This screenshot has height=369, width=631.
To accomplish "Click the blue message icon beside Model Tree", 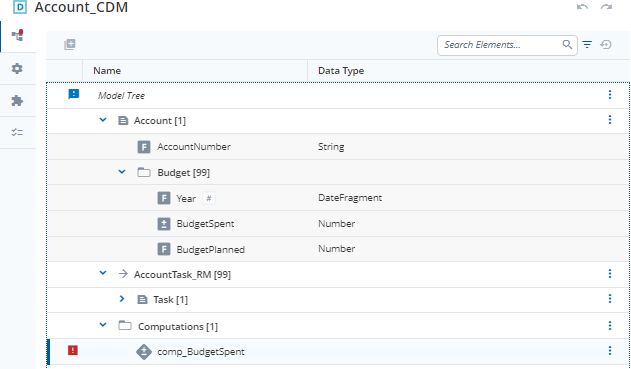I will (x=74, y=94).
